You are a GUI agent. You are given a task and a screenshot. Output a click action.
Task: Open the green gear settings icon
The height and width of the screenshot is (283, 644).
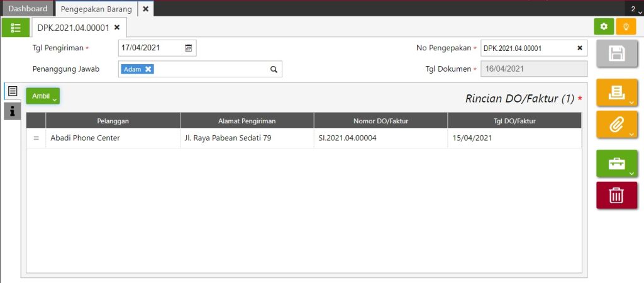[604, 26]
